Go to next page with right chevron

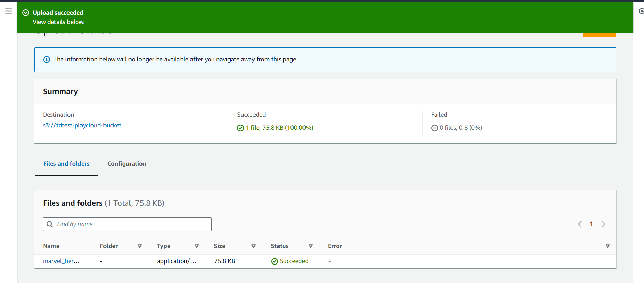pos(603,224)
